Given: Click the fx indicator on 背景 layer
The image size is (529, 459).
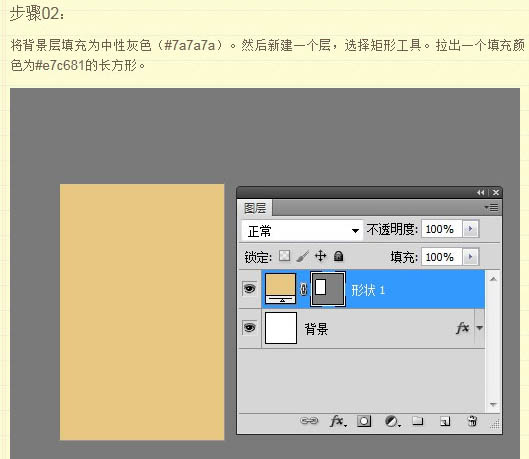Looking at the screenshot, I should (463, 327).
